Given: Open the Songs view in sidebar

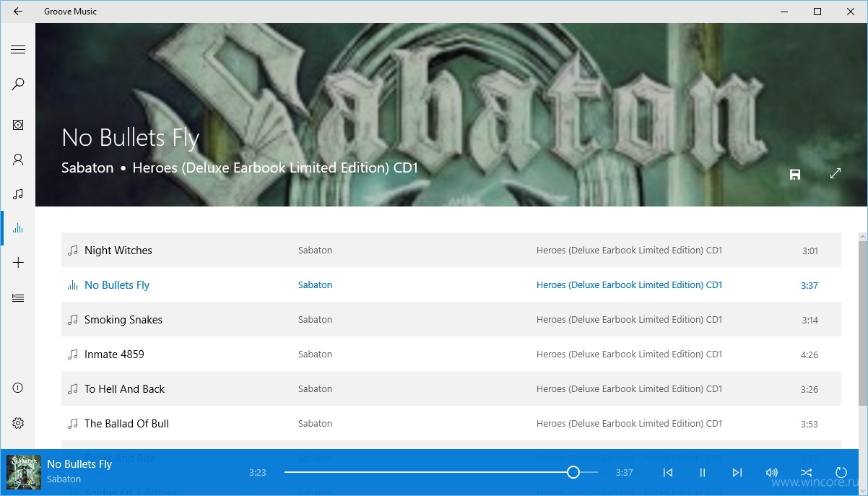Looking at the screenshot, I should 18,194.
